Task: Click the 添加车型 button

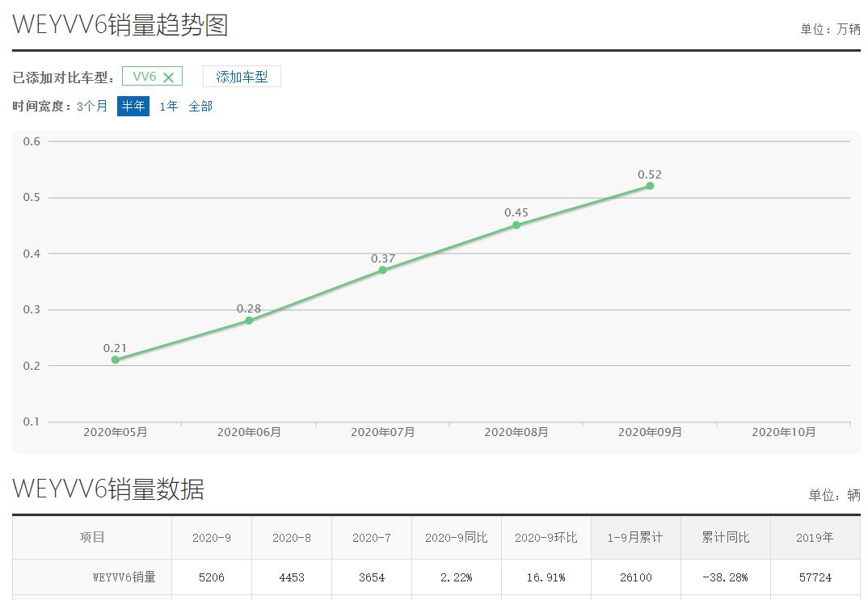Action: pos(242,77)
